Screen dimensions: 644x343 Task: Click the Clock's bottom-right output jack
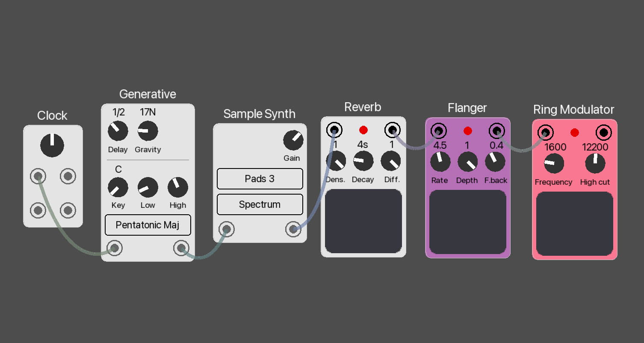pyautogui.click(x=68, y=210)
